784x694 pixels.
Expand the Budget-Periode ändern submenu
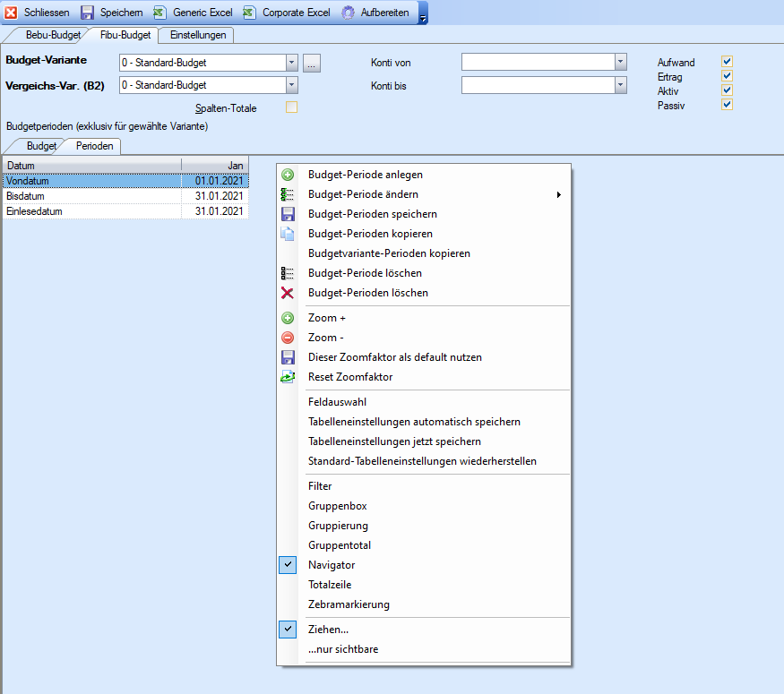559,194
